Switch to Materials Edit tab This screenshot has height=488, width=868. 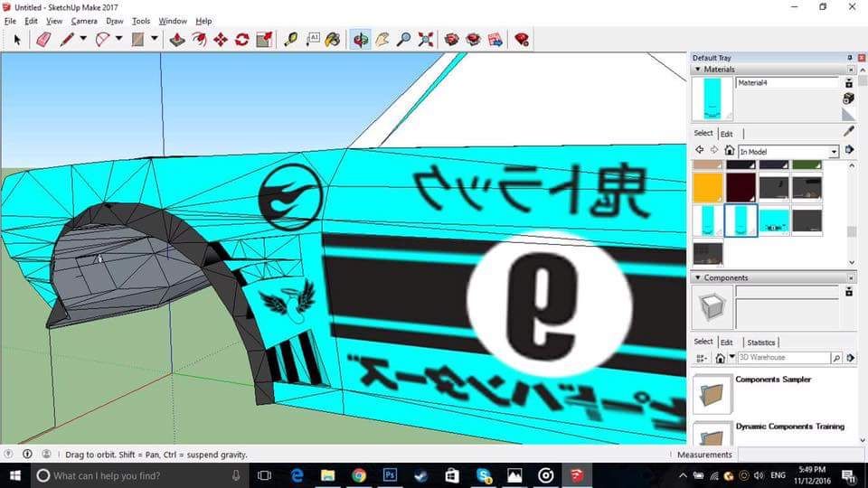pos(727,134)
